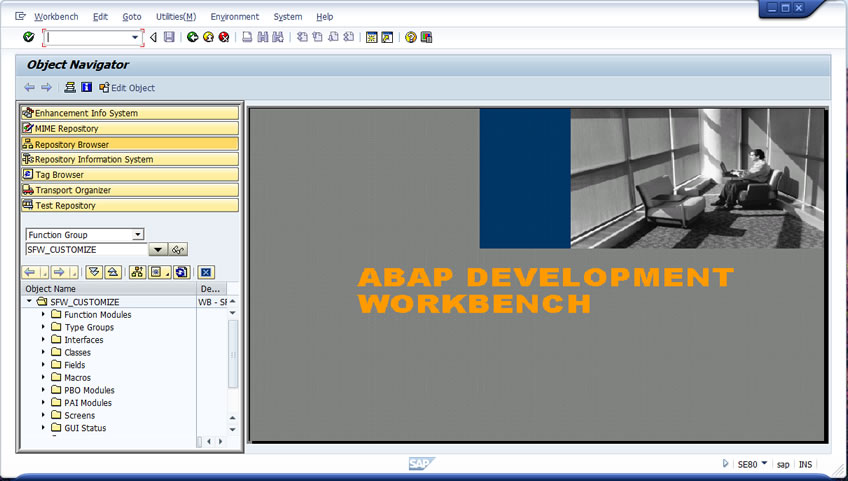Click the command input field
The width and height of the screenshot is (848, 481).
point(88,37)
